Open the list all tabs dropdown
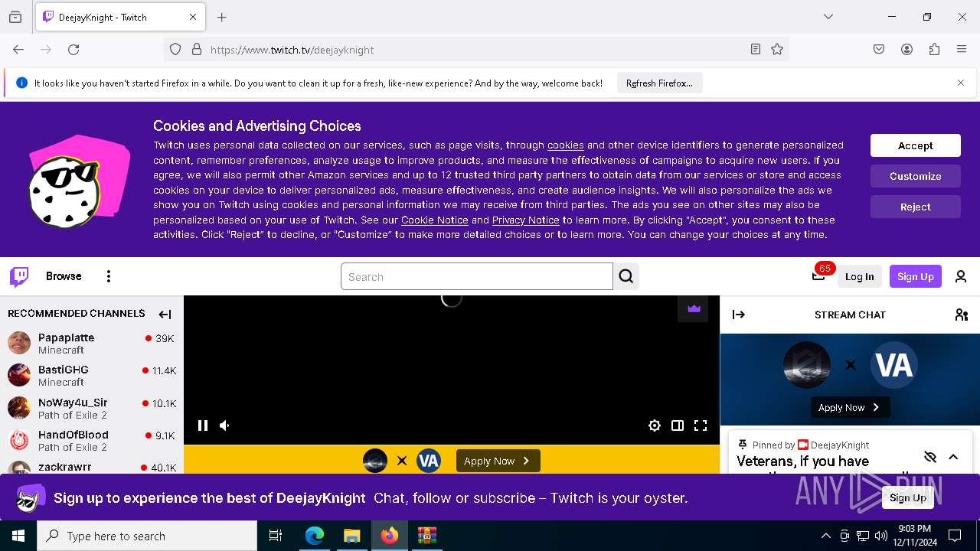 pyautogui.click(x=828, y=17)
